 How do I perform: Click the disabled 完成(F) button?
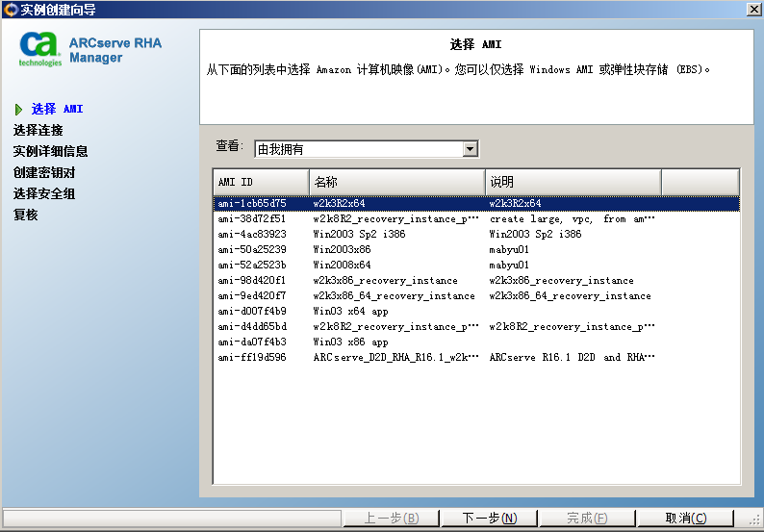(587, 518)
